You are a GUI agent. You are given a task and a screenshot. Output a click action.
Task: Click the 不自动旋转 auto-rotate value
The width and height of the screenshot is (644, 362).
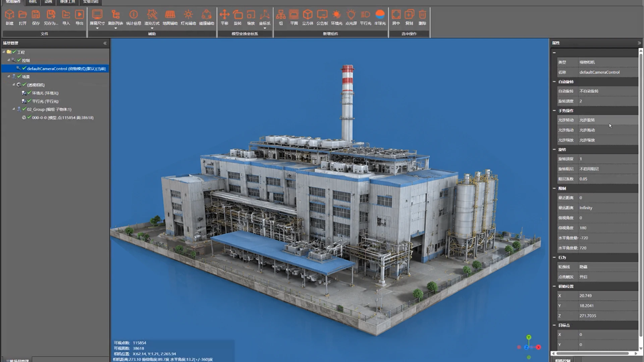[589, 91]
